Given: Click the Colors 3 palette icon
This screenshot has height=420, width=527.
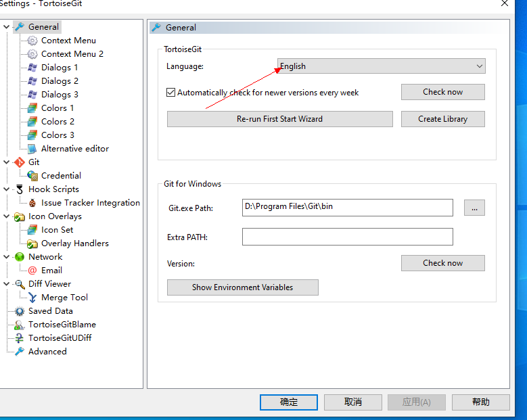Looking at the screenshot, I should pos(32,135).
